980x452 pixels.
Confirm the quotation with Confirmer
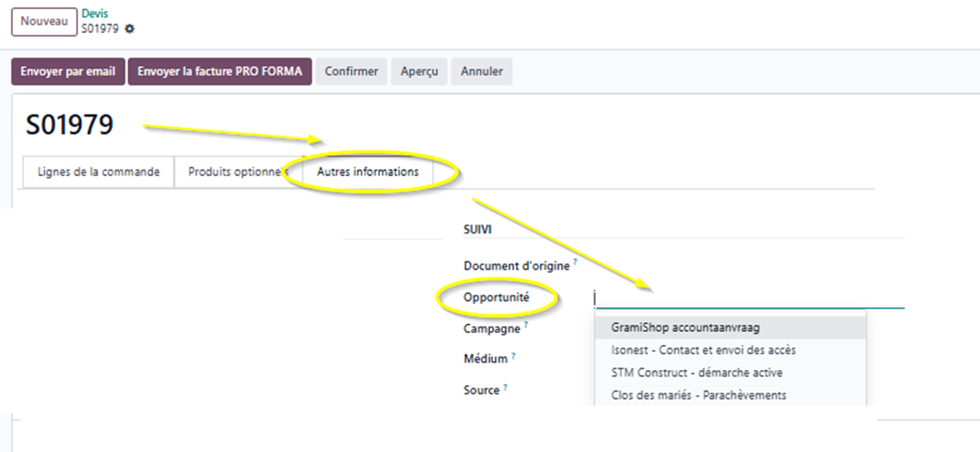click(x=351, y=71)
